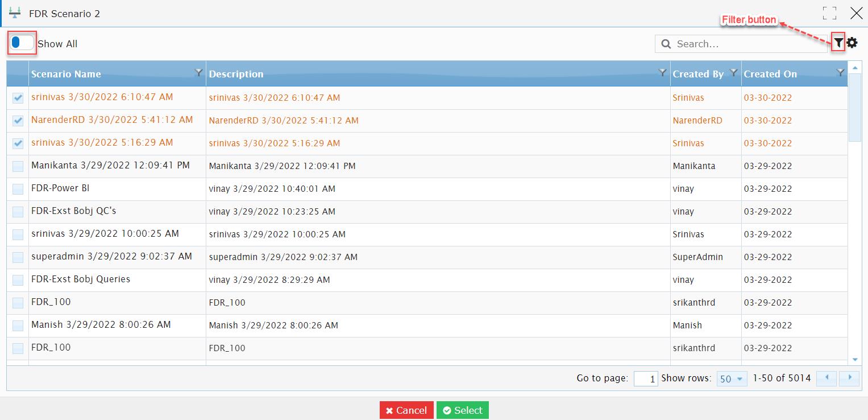The height and width of the screenshot is (420, 868).
Task: Select the FDR-Exst Bobj Queries scenario name
Action: (81, 279)
